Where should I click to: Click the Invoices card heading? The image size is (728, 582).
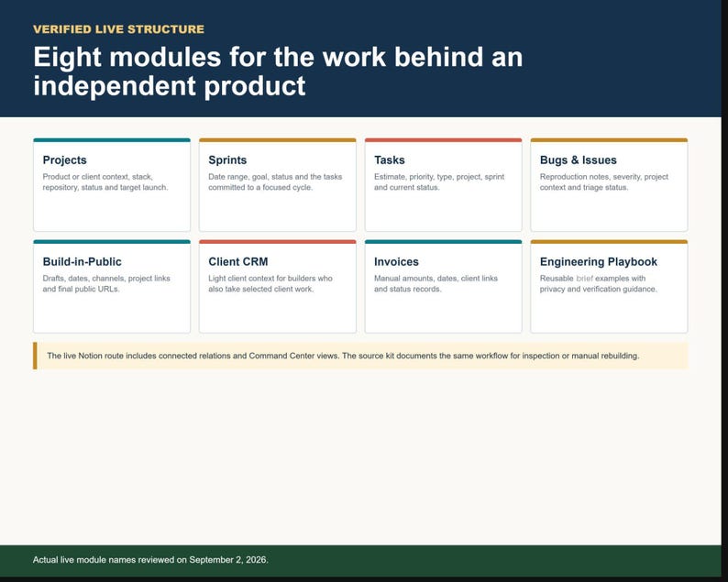[396, 262]
